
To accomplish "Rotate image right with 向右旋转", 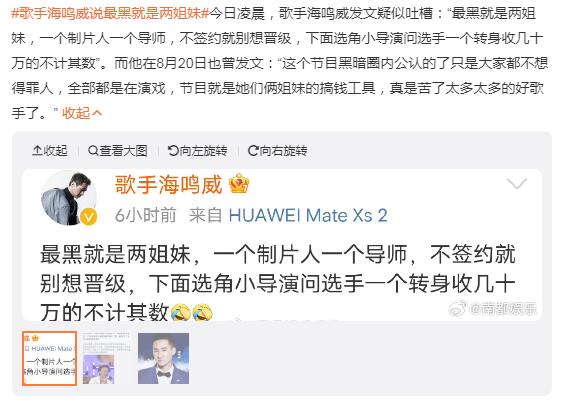I will click(278, 151).
